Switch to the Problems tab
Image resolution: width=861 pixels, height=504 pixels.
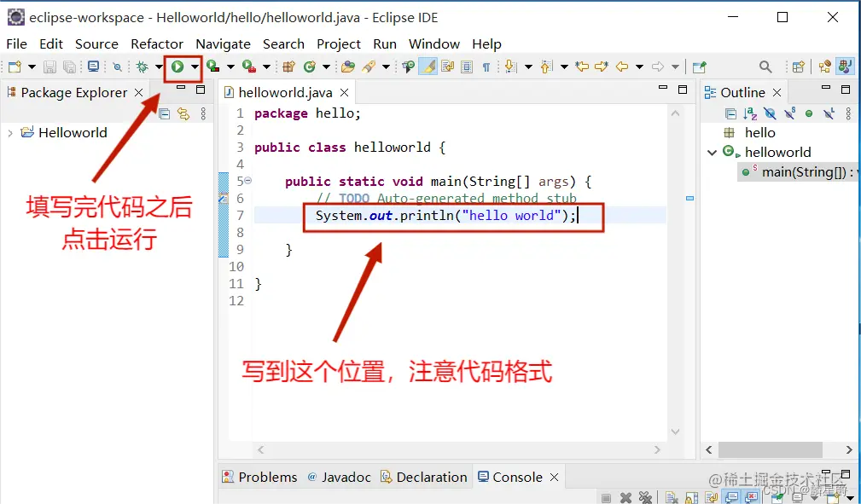[x=259, y=477]
